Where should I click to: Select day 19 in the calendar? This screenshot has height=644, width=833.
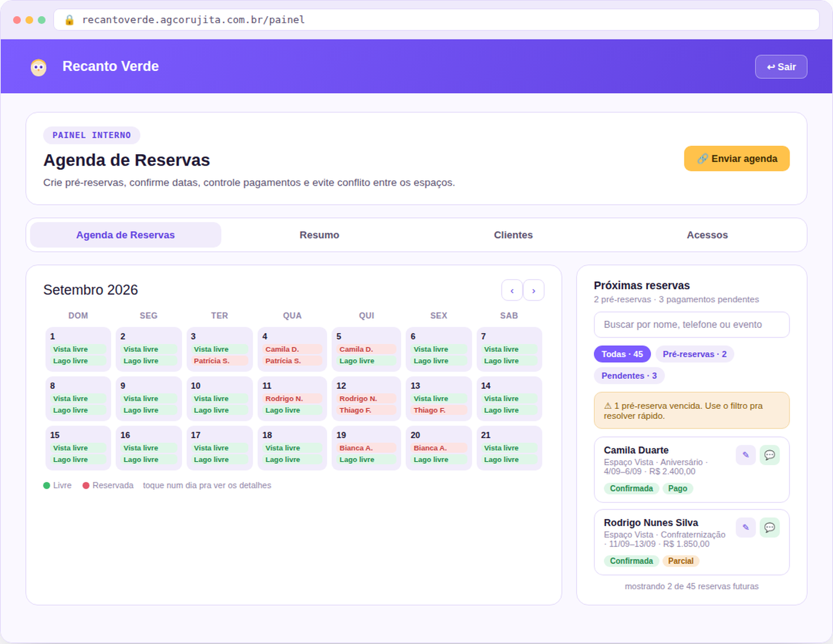367,448
